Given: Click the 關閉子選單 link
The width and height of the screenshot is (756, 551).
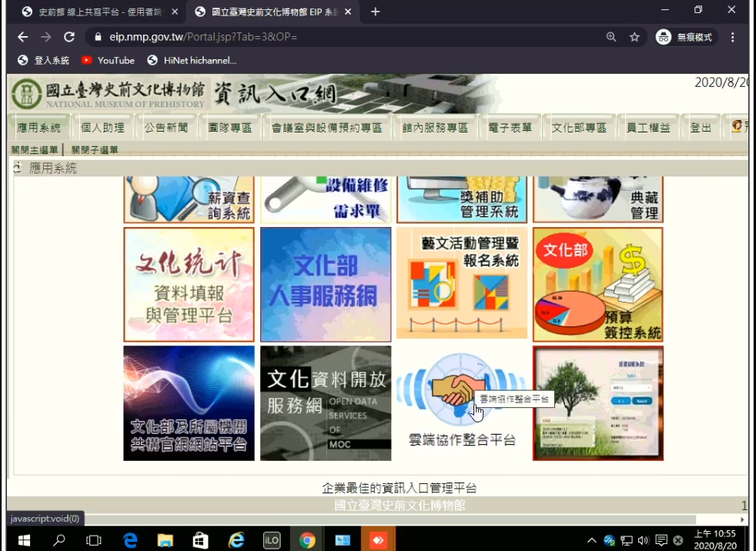Looking at the screenshot, I should [x=95, y=150].
